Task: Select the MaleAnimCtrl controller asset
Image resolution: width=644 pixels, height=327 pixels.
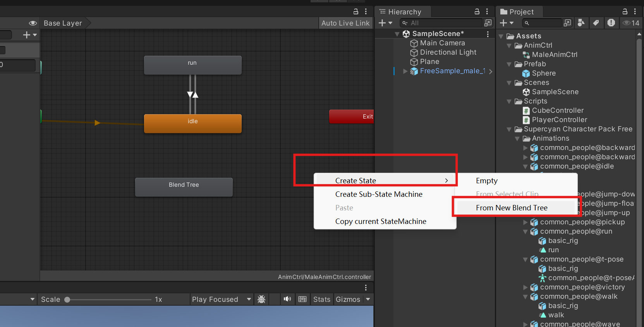Action: (554, 55)
